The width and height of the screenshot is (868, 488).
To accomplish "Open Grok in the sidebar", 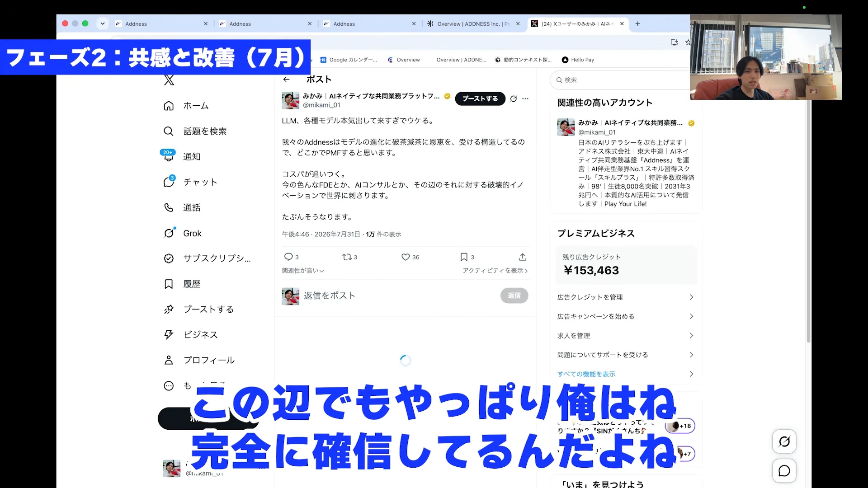I will [x=182, y=233].
